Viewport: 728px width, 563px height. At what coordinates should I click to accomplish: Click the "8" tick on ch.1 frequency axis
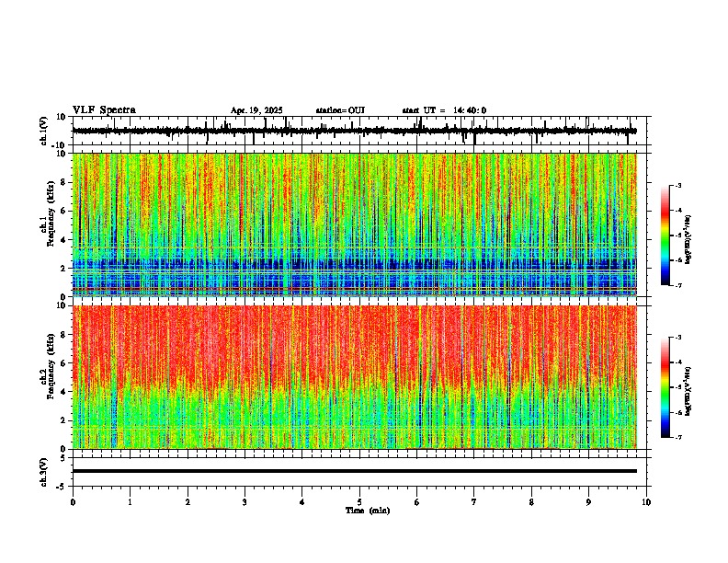point(65,182)
